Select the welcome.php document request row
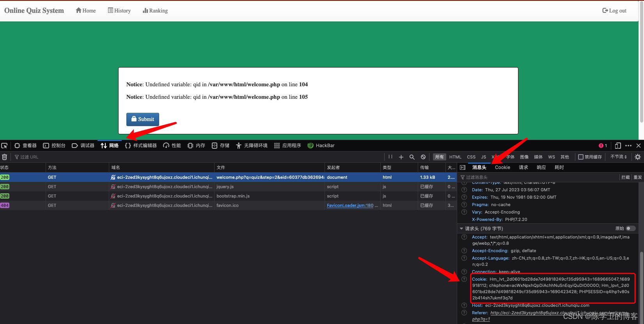 click(x=228, y=177)
